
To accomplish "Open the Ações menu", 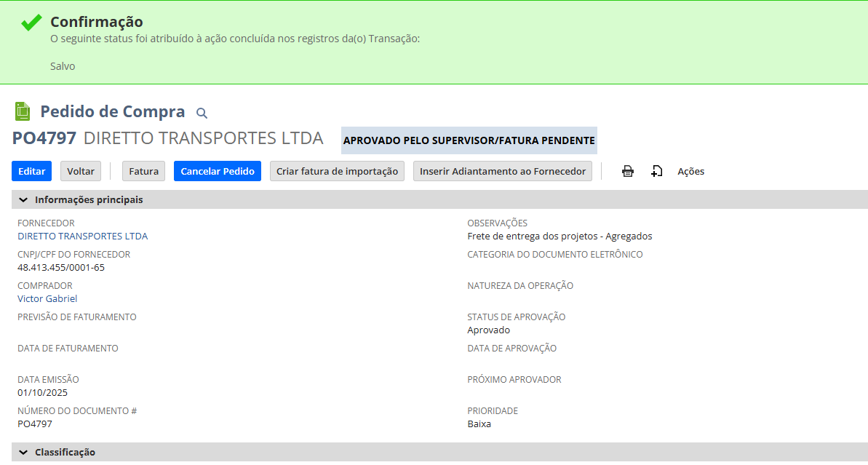I will 690,172.
